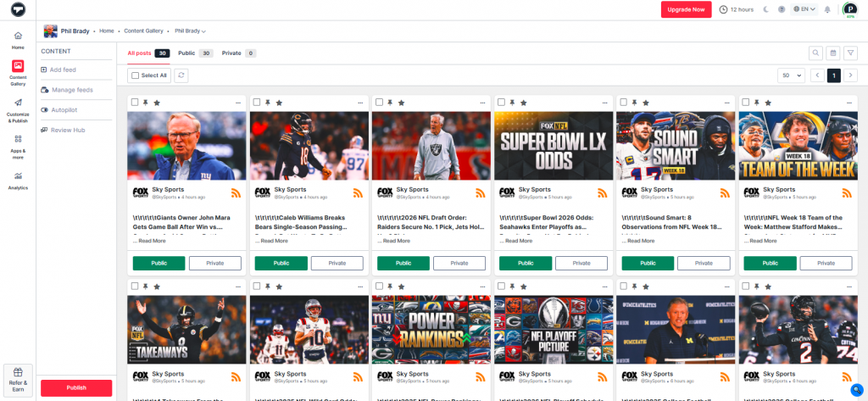Image resolution: width=868 pixels, height=401 pixels.
Task: Click the Upgrade Now button
Action: 686,9
